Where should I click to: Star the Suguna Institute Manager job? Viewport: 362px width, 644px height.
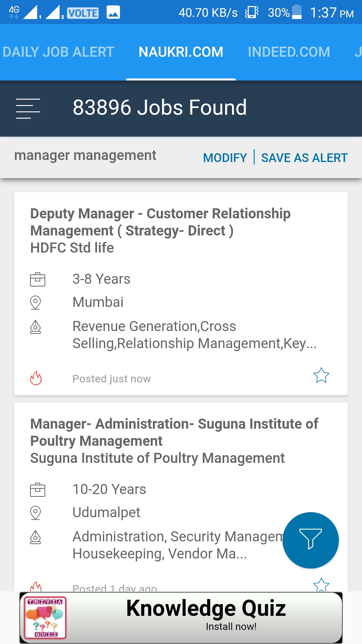click(x=321, y=585)
